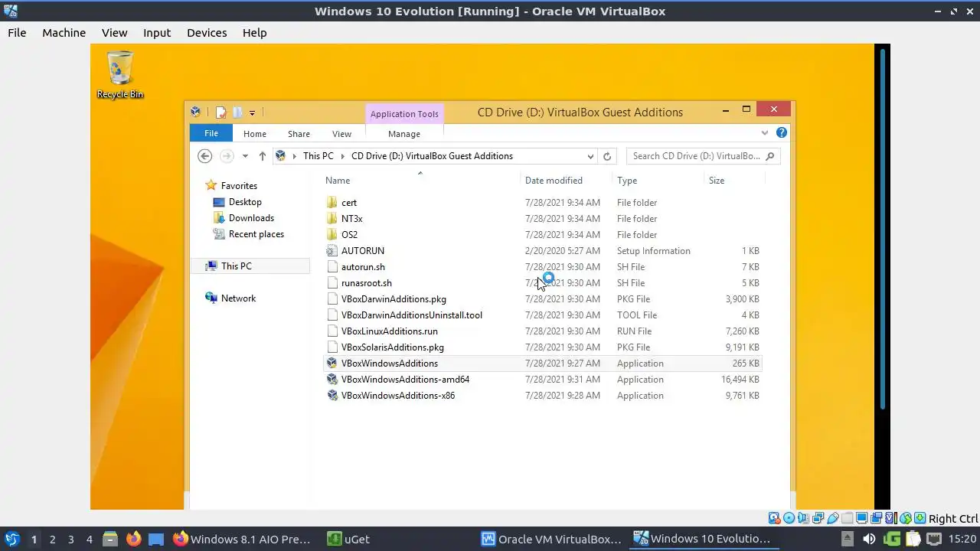Open Explorer Help question mark icon
This screenshot has width=980, height=551.
[x=782, y=132]
